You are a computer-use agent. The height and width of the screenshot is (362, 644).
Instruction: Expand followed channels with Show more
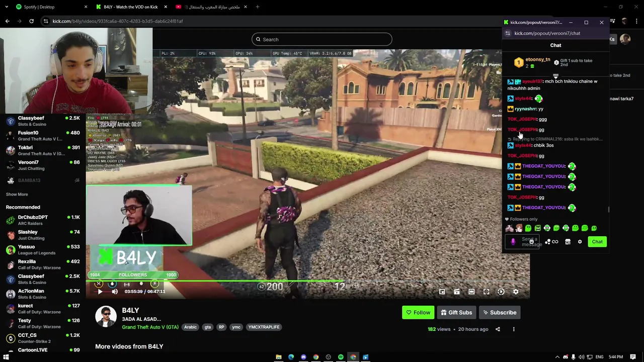tap(17, 195)
